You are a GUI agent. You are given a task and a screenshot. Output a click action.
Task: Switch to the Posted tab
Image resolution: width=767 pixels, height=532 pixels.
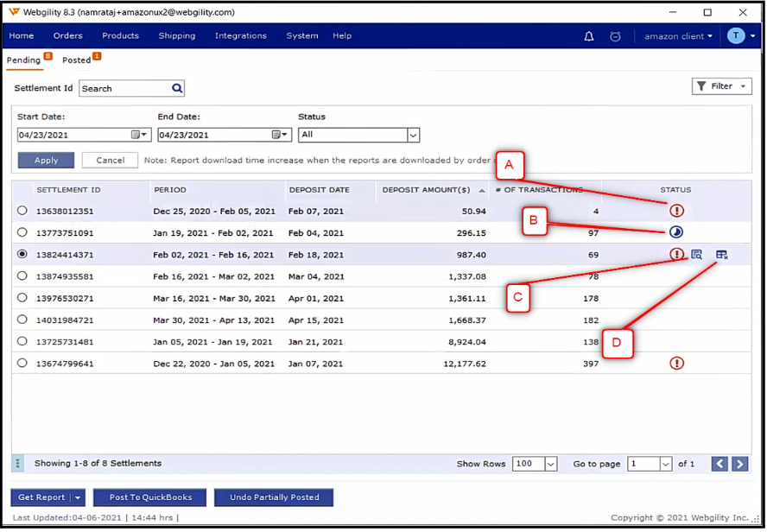tap(77, 60)
